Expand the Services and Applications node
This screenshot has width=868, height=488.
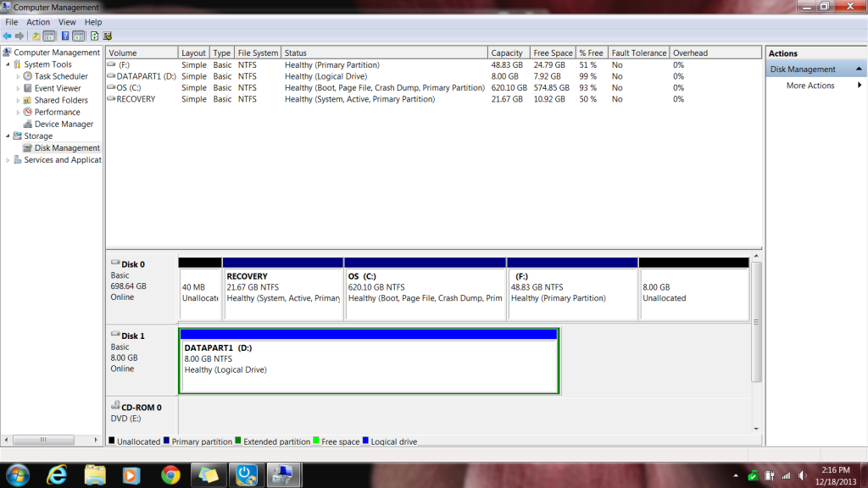coord(8,160)
